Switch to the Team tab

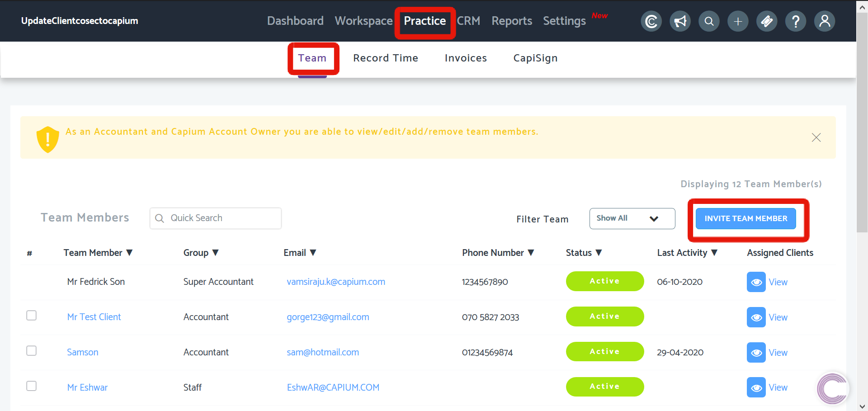[312, 58]
